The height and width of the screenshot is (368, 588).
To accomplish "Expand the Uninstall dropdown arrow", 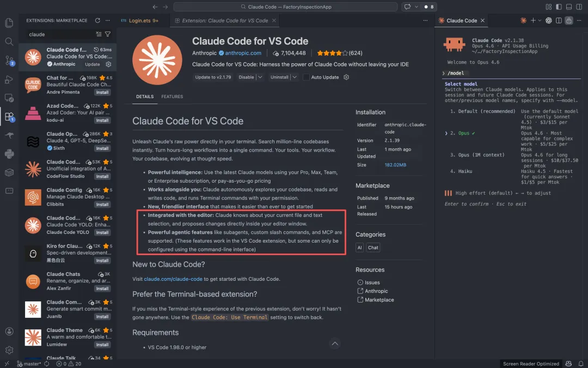I will pos(295,77).
